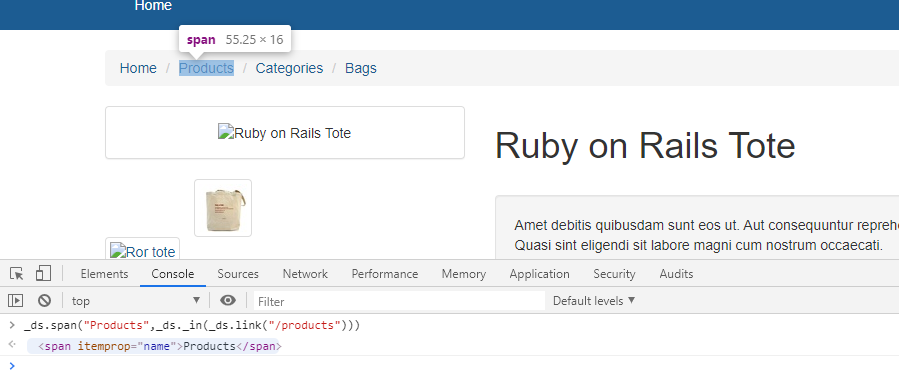Click the console Filter input field
Screen dimensions: 899x388
pyautogui.click(x=399, y=301)
